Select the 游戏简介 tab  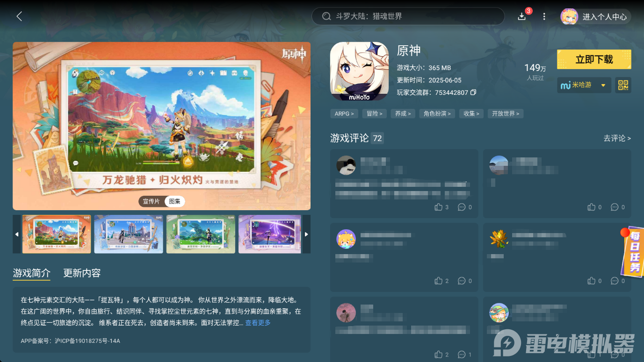coord(31,273)
